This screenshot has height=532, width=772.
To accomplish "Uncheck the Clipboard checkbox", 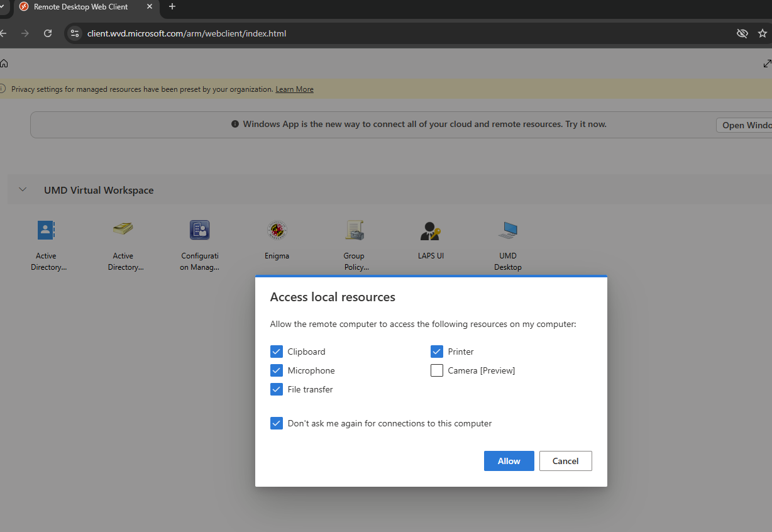I will point(277,352).
